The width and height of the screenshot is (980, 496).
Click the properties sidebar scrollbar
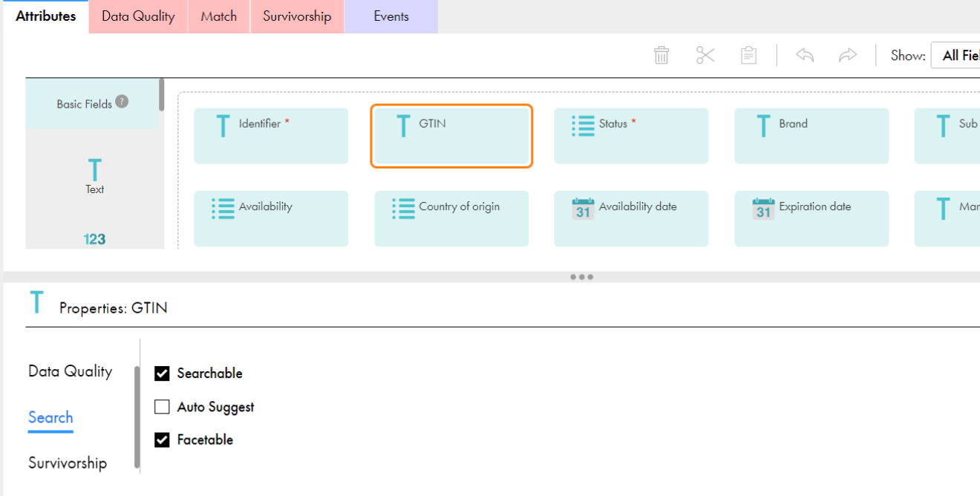(137, 417)
